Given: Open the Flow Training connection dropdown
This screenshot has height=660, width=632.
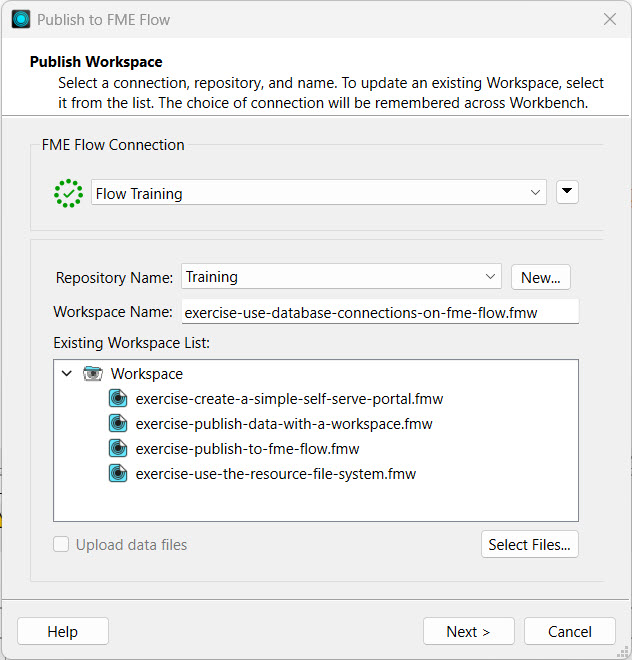Looking at the screenshot, I should point(318,193).
